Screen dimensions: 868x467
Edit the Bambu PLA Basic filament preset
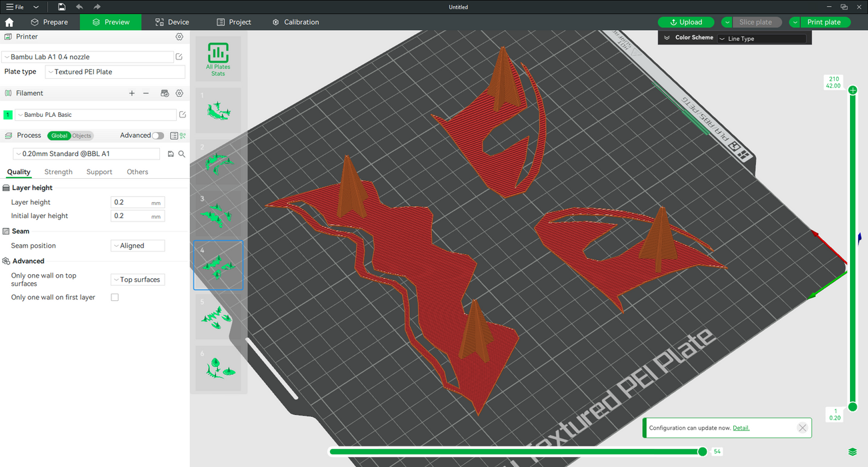(x=183, y=115)
